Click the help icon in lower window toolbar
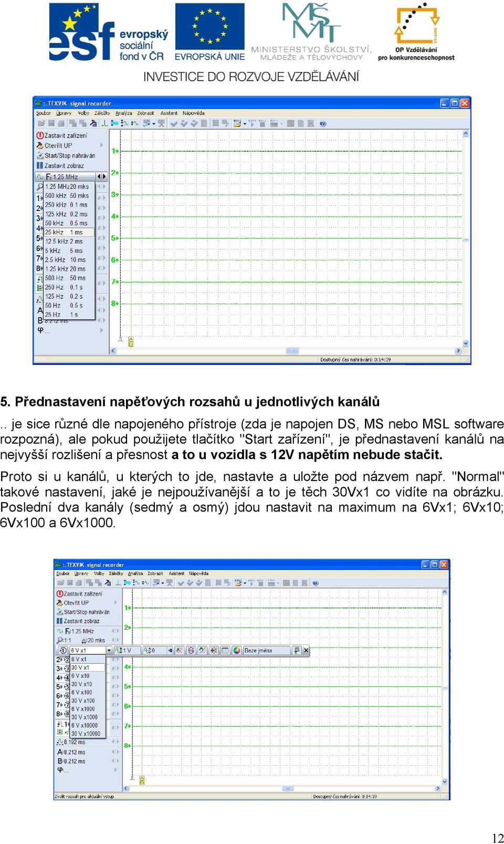Image resolution: width=504 pixels, height=844 pixels. [316, 582]
